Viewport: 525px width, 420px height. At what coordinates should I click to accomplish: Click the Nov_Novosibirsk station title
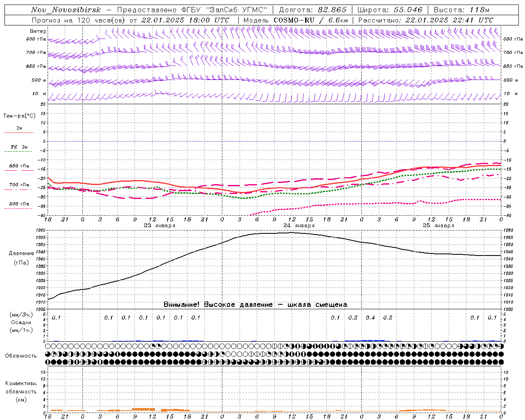click(x=66, y=10)
